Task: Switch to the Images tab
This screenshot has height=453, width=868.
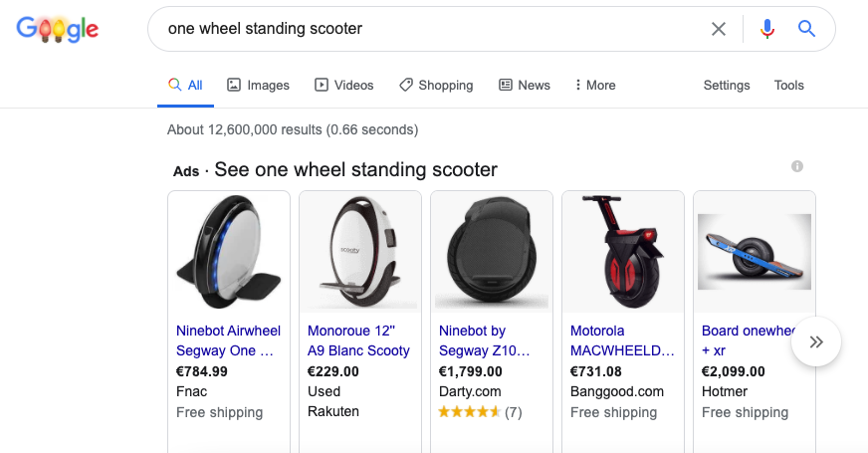Action: point(258,86)
